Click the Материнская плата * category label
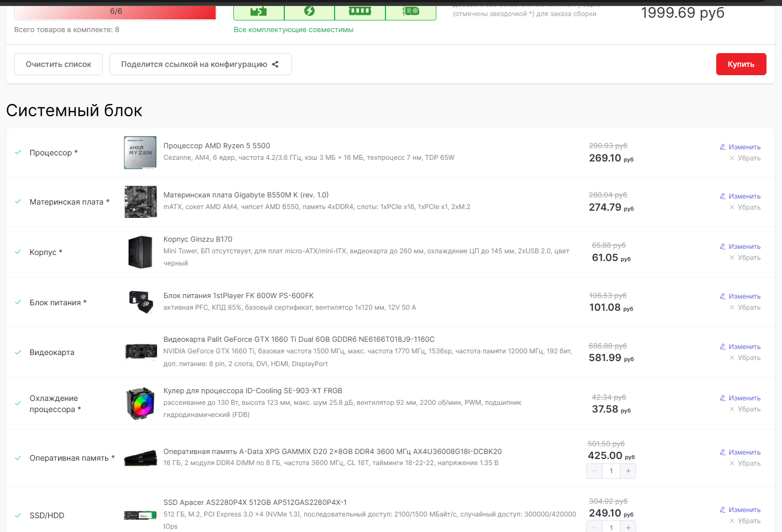The height and width of the screenshot is (532, 782). tap(70, 202)
